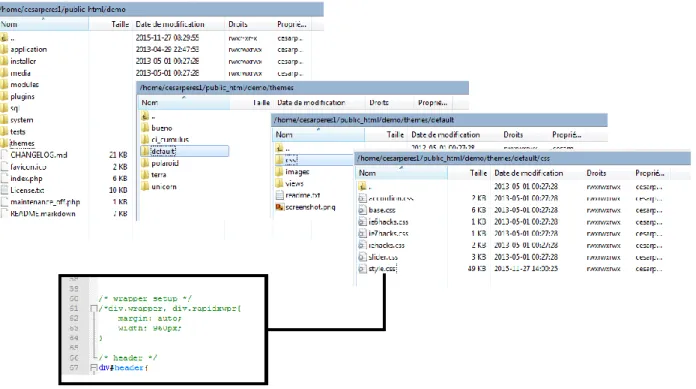This screenshot has height=389, width=696.
Task: Click the parent directory icon in css panel
Action: [x=362, y=187]
